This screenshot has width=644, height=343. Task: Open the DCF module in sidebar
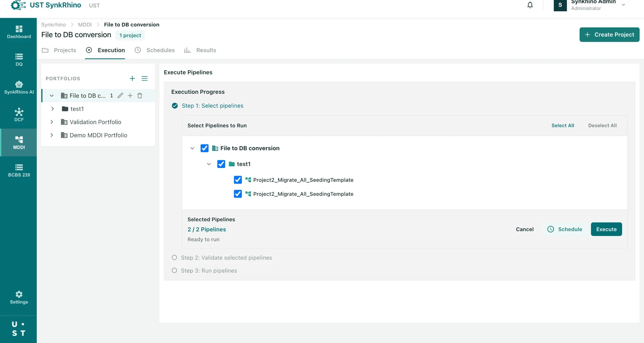19,115
